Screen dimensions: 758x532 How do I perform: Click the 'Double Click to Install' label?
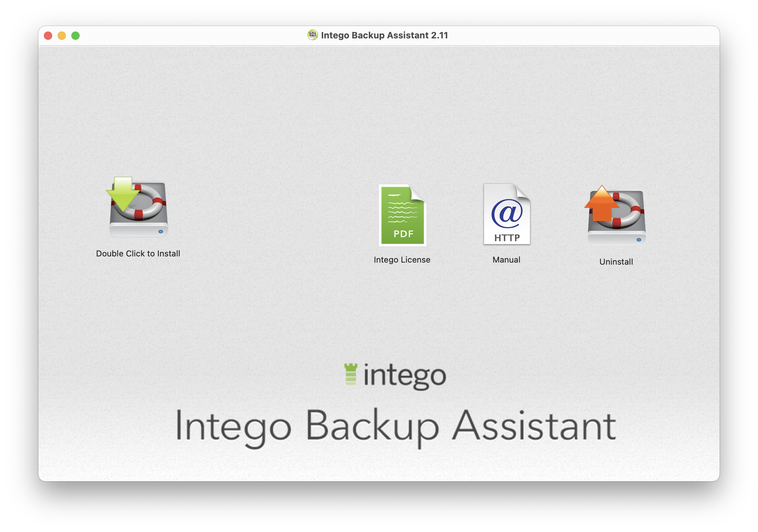tap(138, 254)
